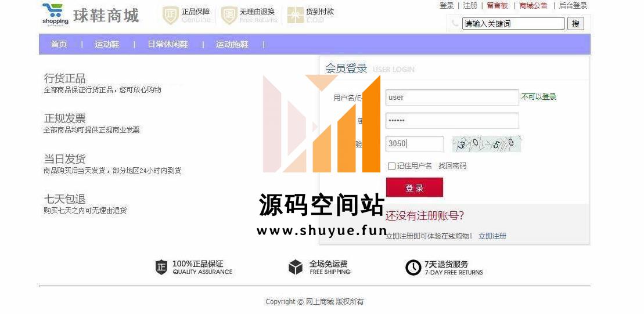Click the 货到付款 gift icon
This screenshot has width=644, height=314.
[x=296, y=15]
